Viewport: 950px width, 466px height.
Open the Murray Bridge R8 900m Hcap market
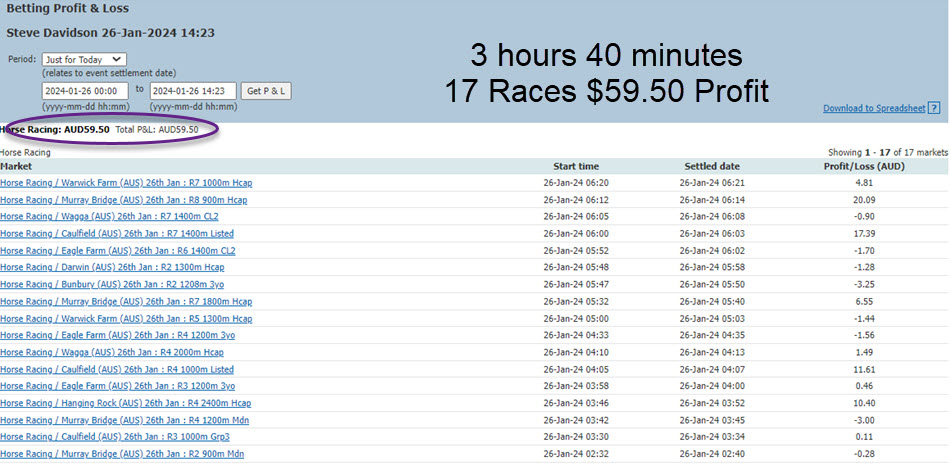[123, 200]
